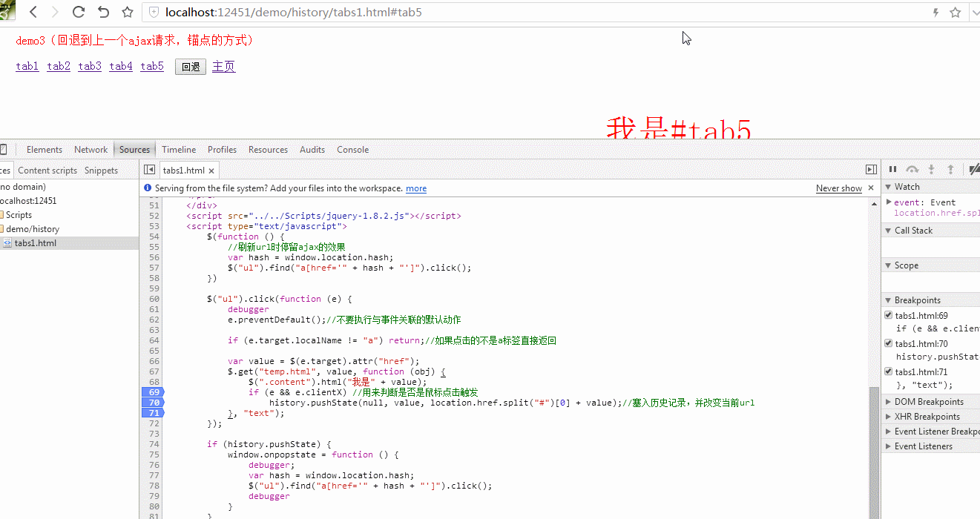
Task: Click the browser back arrow
Action: point(33,12)
